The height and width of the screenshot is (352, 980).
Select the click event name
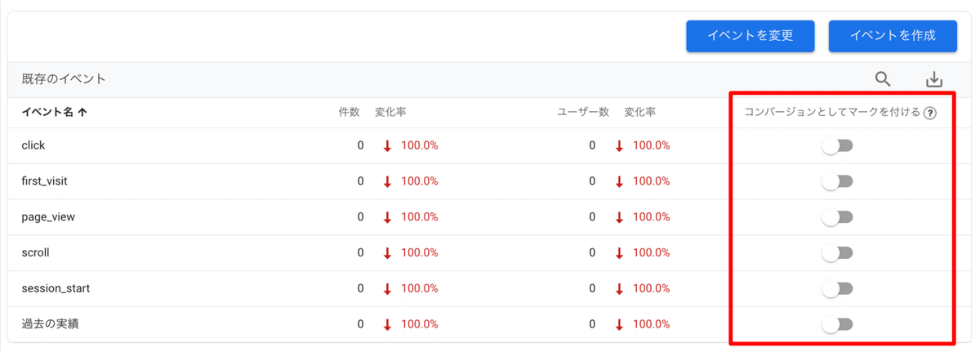tap(33, 145)
